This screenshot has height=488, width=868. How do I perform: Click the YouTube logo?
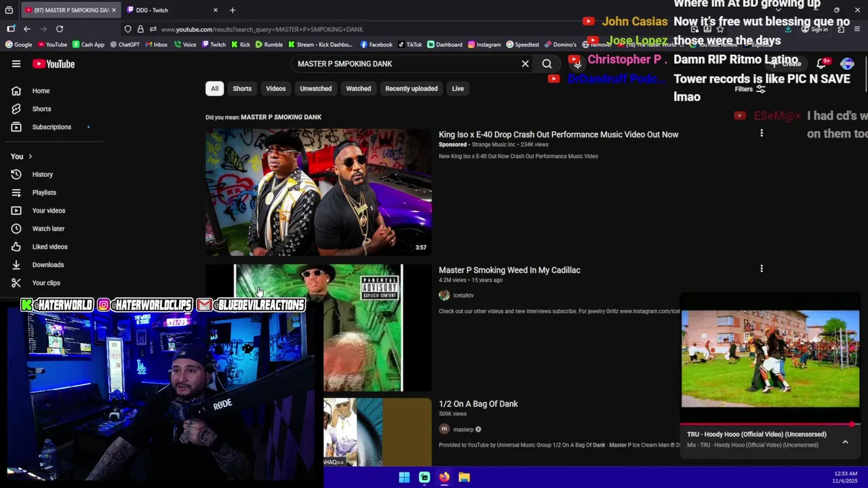(54, 64)
